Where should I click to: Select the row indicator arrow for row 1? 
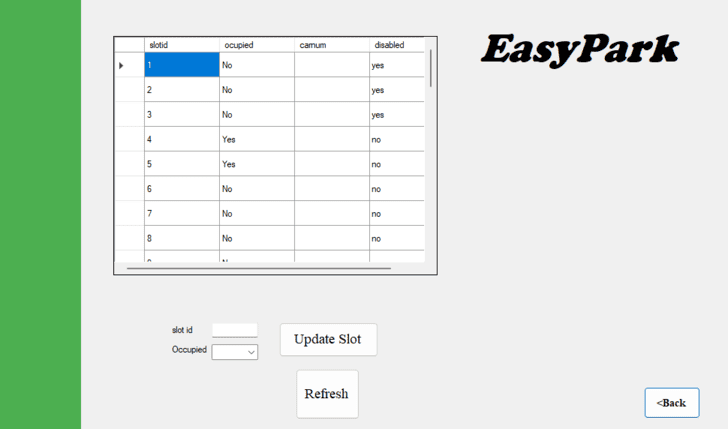(x=129, y=66)
